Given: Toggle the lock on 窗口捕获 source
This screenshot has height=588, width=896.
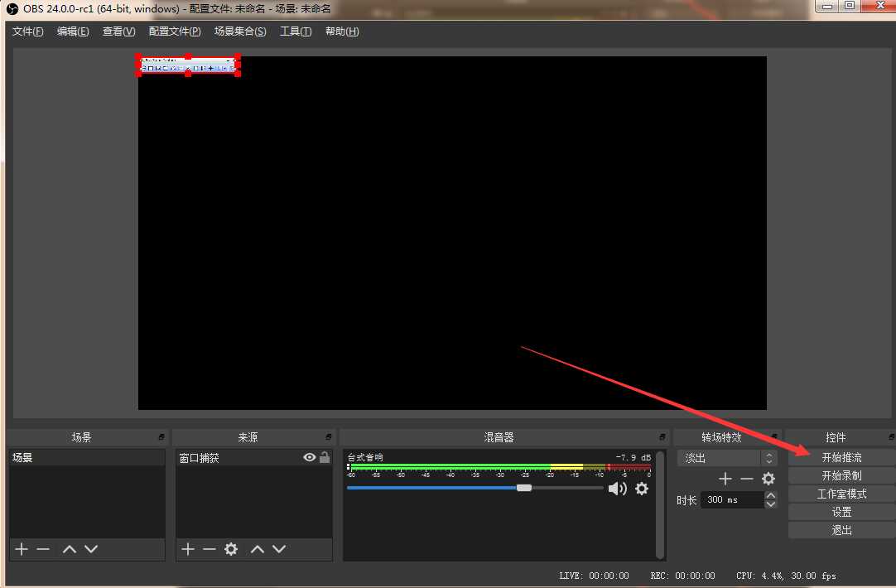Looking at the screenshot, I should tap(325, 457).
